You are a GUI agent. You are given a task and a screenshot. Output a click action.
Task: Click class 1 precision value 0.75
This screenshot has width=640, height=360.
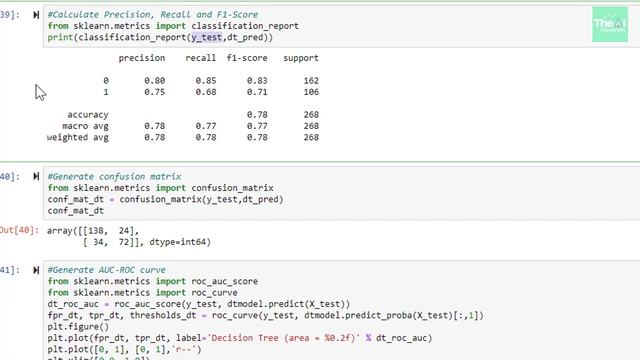point(154,92)
